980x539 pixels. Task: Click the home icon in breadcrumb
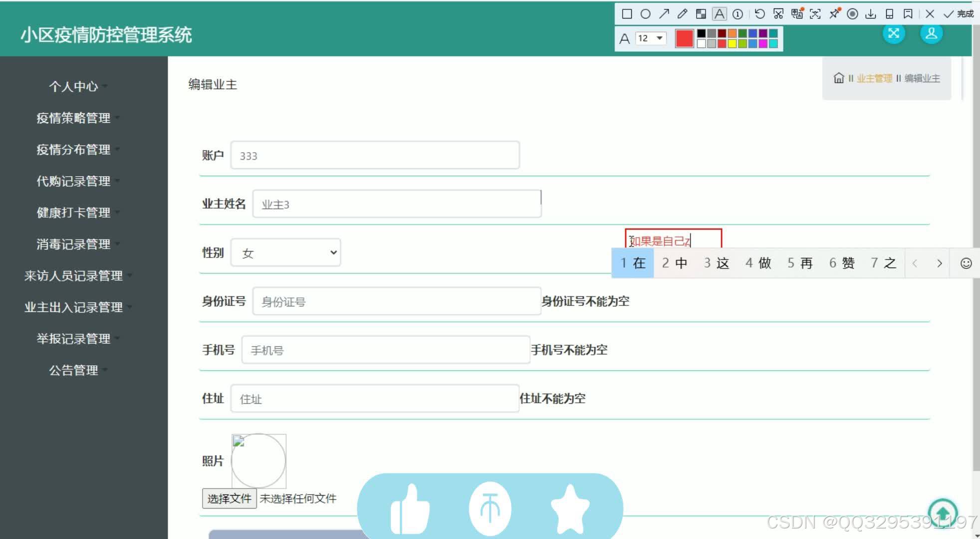(839, 78)
